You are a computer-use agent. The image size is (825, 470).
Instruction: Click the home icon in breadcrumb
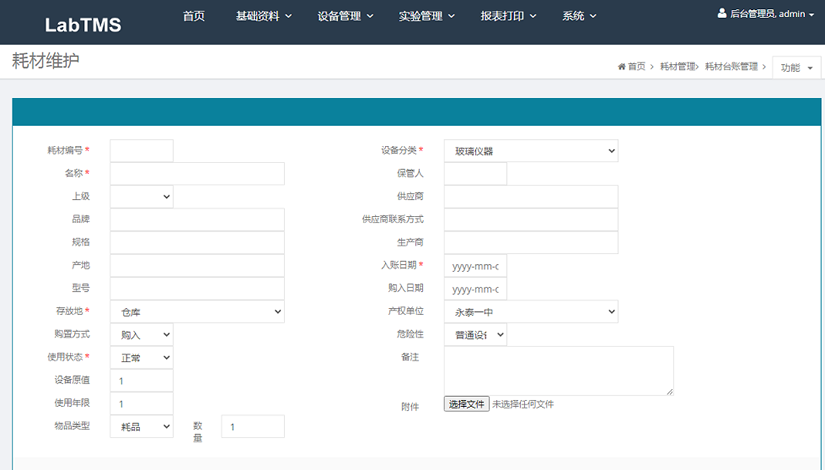pyautogui.click(x=621, y=67)
